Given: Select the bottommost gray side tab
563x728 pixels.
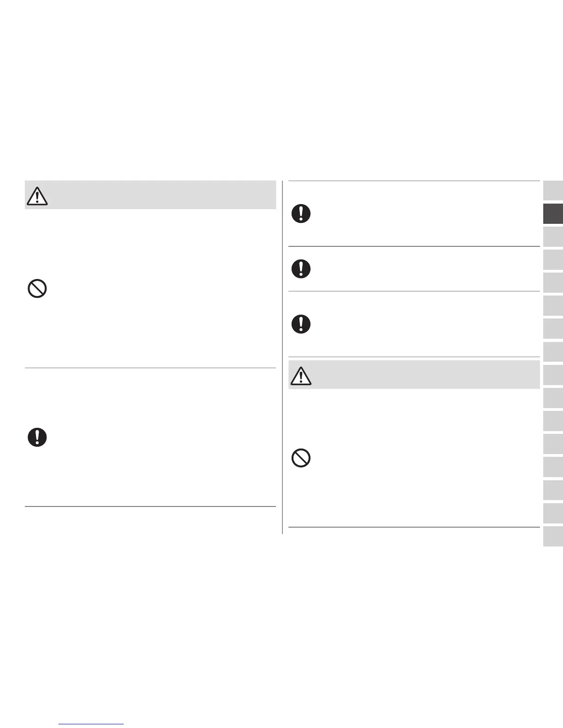Looking at the screenshot, I should 553,536.
